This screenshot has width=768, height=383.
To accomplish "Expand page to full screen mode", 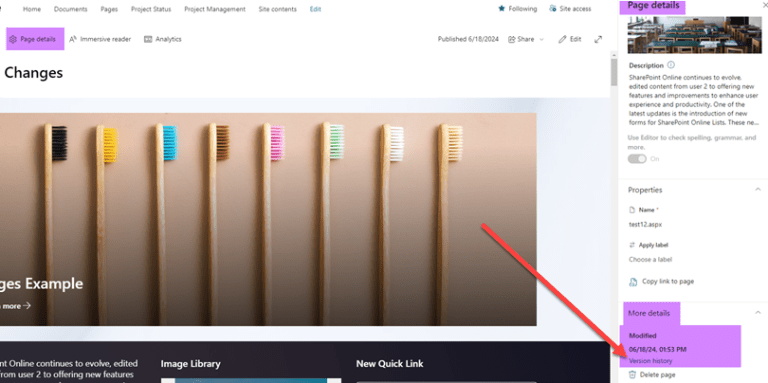I will click(598, 39).
